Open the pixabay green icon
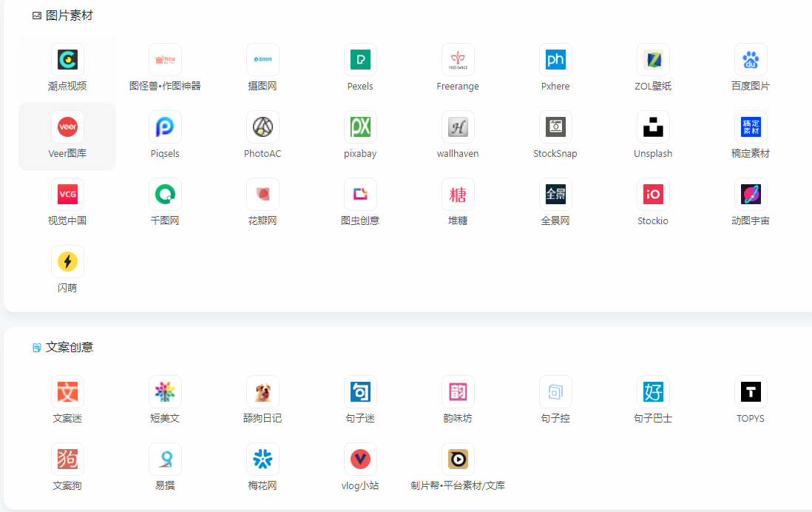The image size is (812, 512). coord(360,127)
